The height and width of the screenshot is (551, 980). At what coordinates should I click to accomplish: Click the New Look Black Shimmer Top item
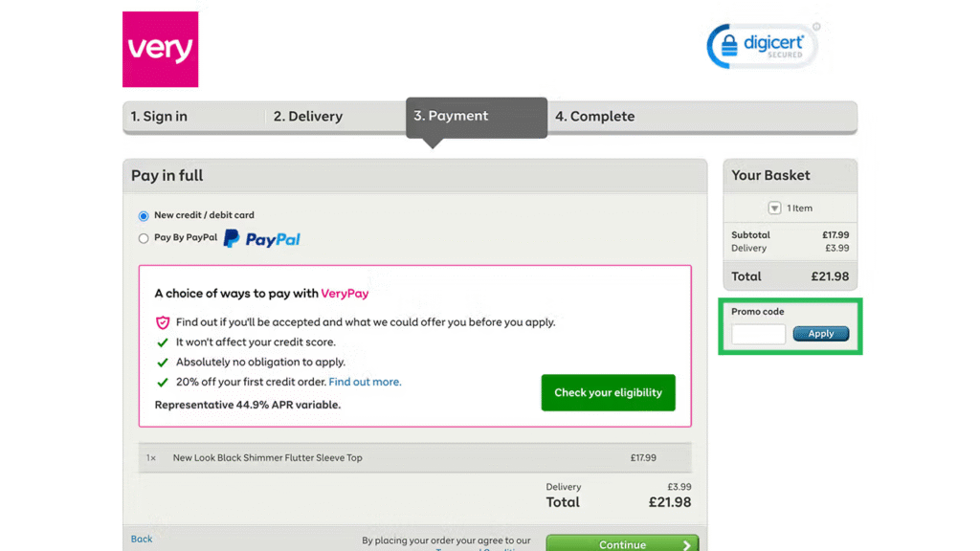pos(268,458)
